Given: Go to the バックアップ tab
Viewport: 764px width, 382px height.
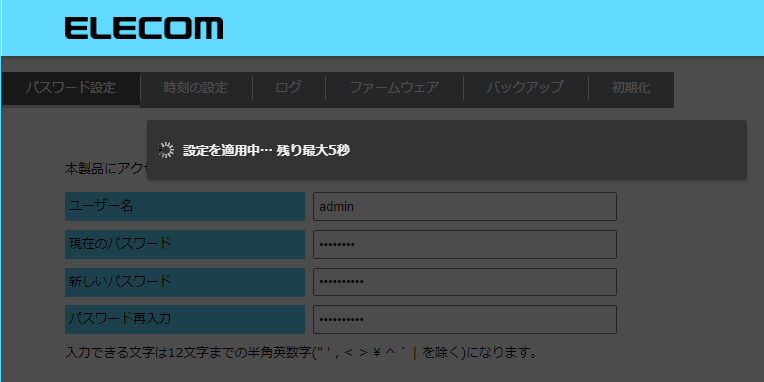Looking at the screenshot, I should pos(525,88).
